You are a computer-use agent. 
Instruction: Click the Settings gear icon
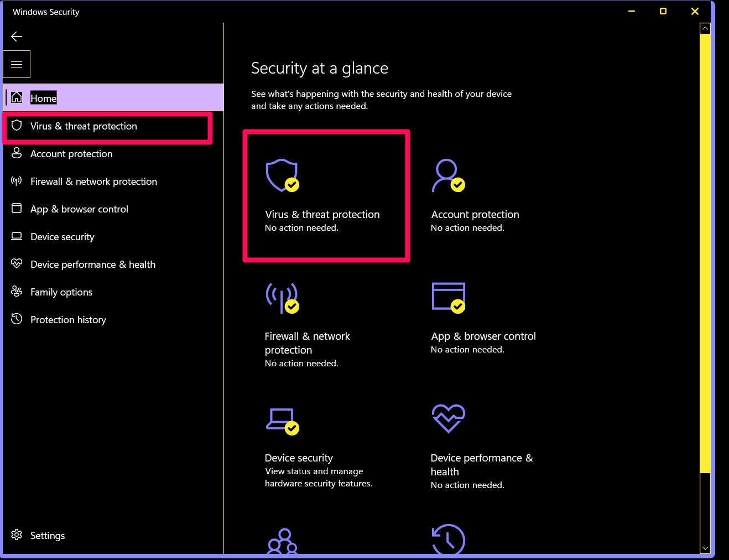coord(17,535)
